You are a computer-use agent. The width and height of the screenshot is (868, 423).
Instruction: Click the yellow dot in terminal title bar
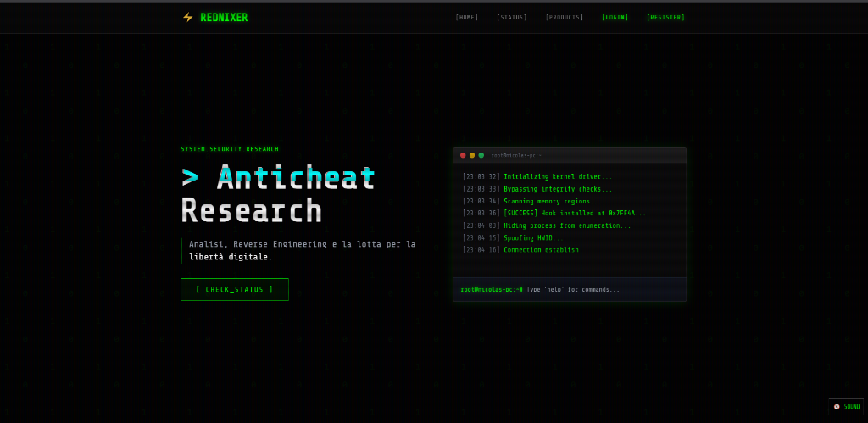click(472, 156)
